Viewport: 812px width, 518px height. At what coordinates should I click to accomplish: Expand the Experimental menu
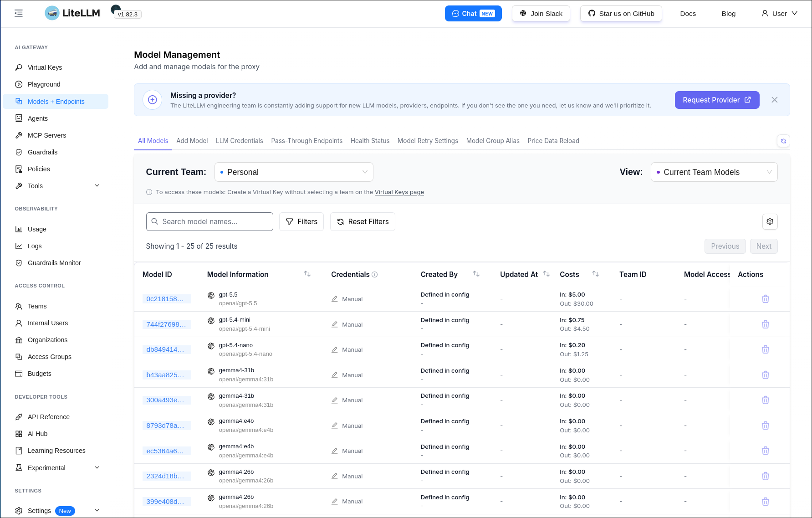coord(56,468)
